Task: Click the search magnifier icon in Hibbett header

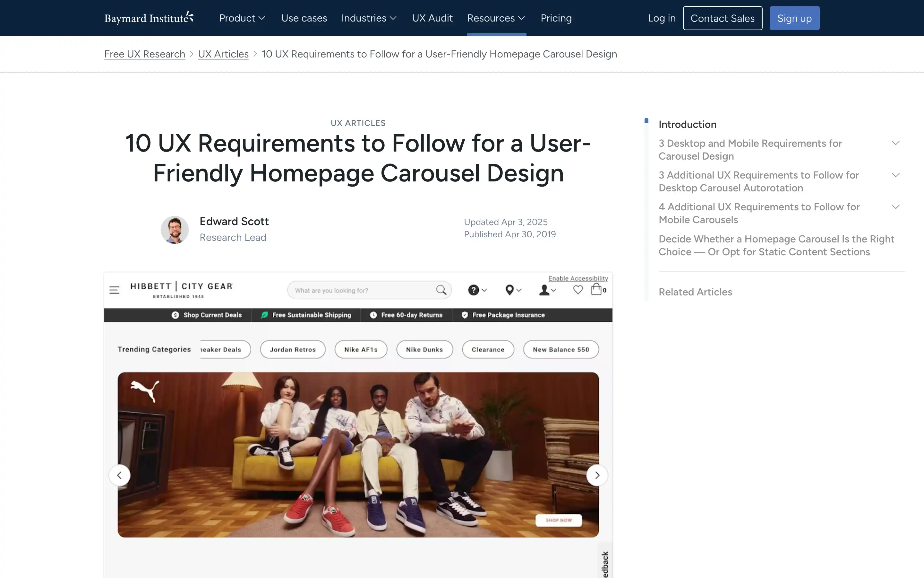Action: click(441, 290)
